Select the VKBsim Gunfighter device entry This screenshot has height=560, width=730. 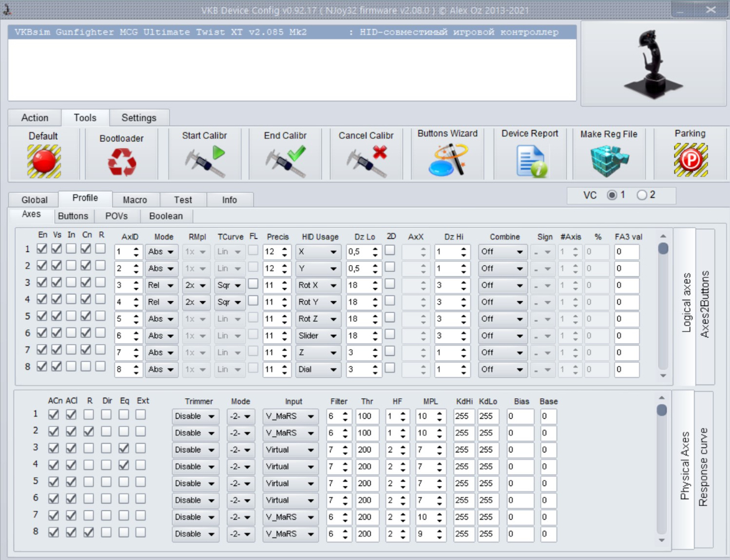[292, 32]
